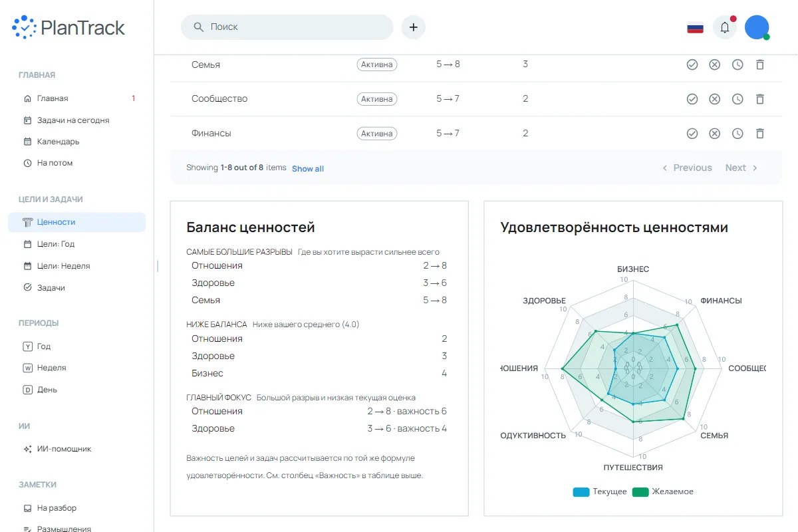Cancel the Финансы value with the X icon
This screenshot has width=798, height=532.
[x=715, y=133]
